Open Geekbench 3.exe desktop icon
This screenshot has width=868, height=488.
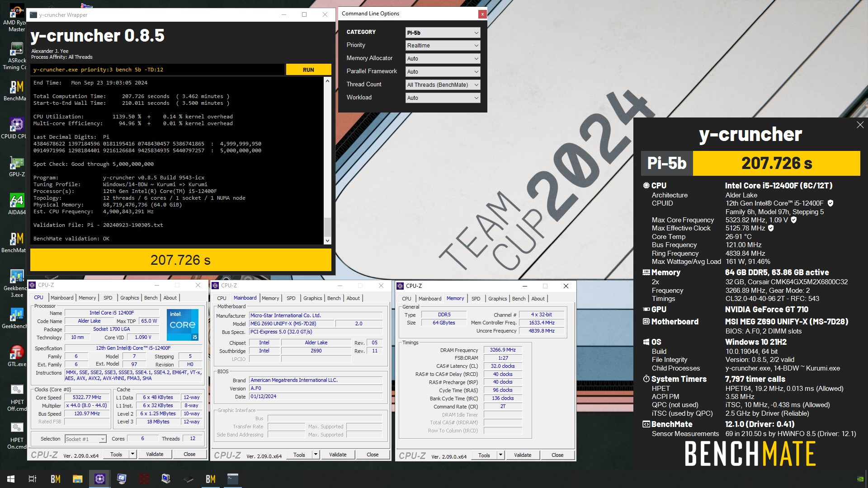[x=16, y=284]
